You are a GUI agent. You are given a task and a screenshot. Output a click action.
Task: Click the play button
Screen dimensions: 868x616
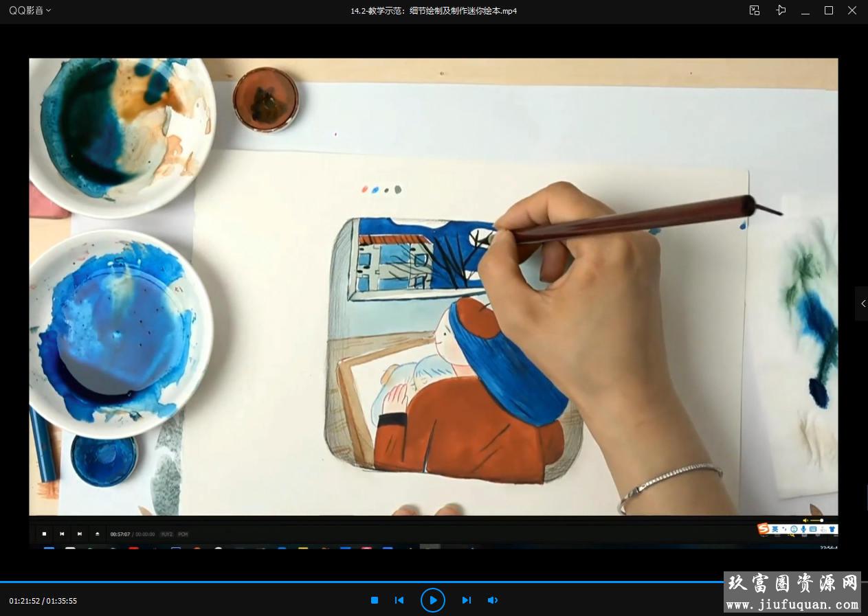433,600
